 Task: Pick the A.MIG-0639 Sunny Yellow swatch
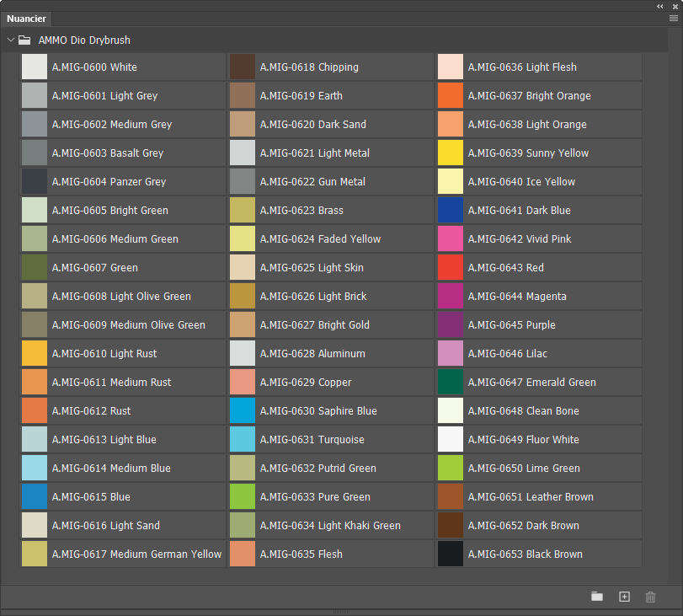pyautogui.click(x=451, y=153)
